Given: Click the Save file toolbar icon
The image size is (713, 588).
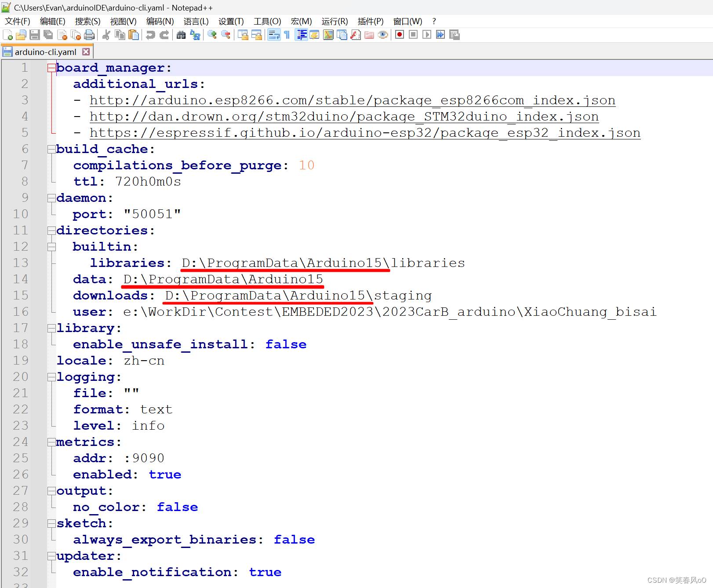Looking at the screenshot, I should click(34, 35).
